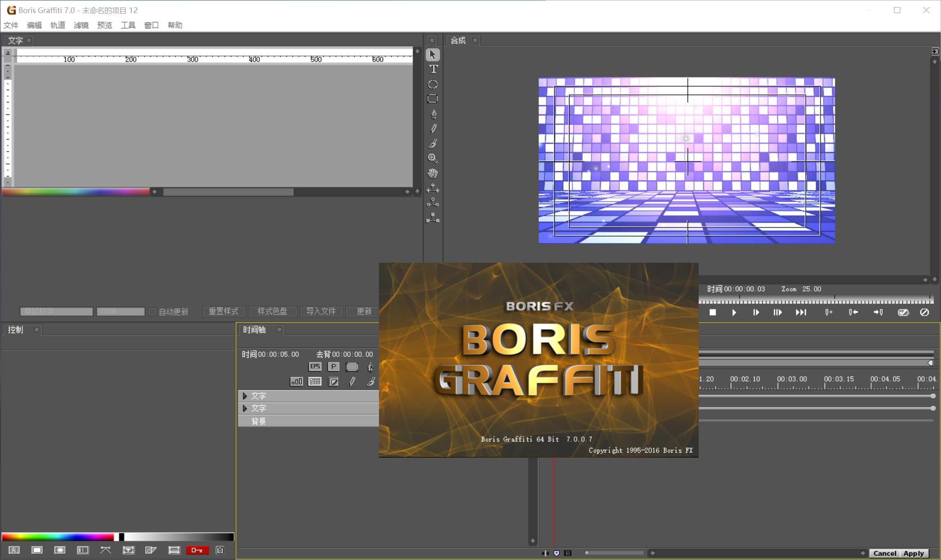
Task: Click the R reset icon in control panel
Action: pyautogui.click(x=14, y=550)
